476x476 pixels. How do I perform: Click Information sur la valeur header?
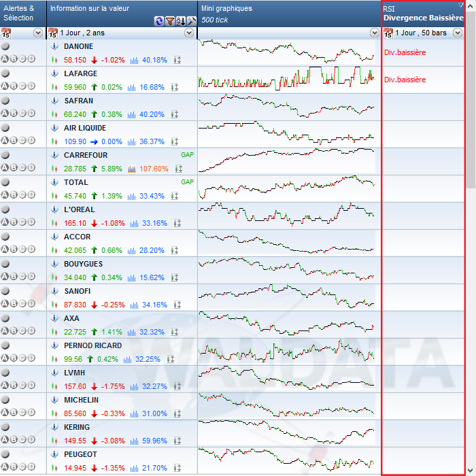point(122,14)
